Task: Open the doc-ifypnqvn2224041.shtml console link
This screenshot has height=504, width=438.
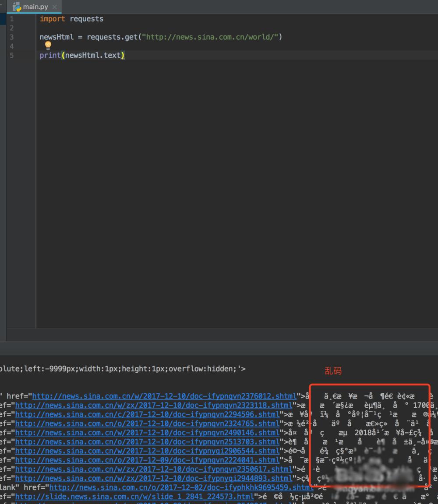Action: click(147, 461)
